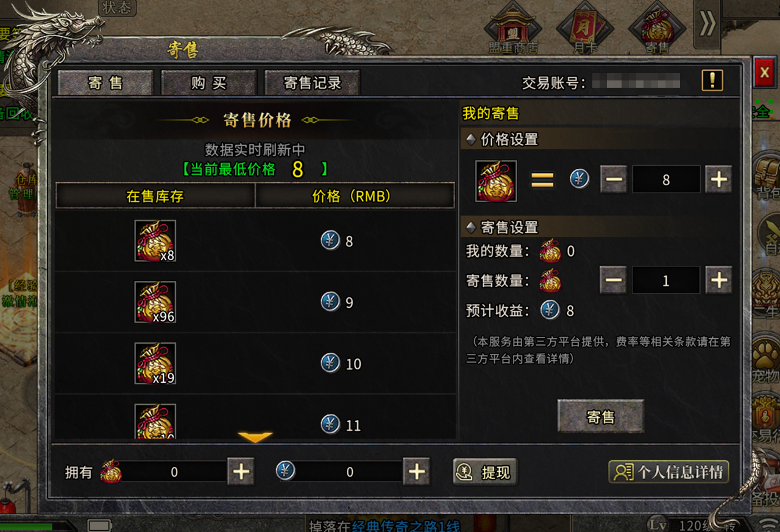Screen dimensions: 780x532
Task: Decrease 寄售数量 with minus button
Action: (614, 280)
